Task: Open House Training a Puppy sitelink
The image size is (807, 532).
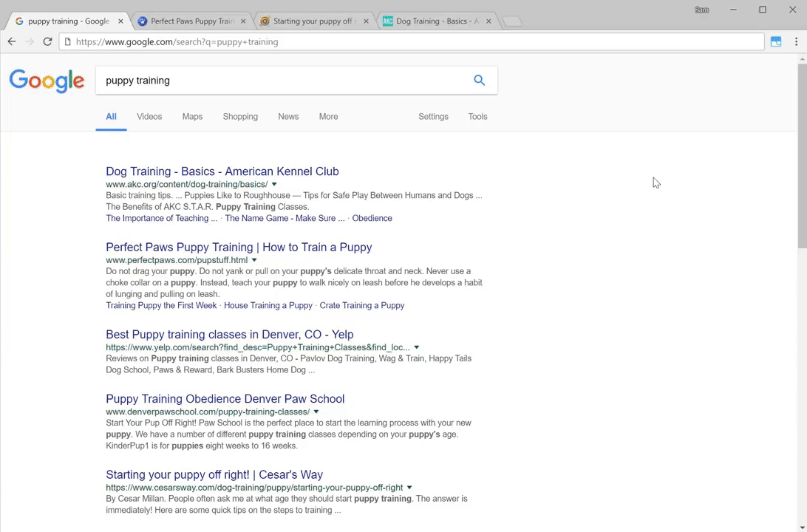Action: [268, 305]
